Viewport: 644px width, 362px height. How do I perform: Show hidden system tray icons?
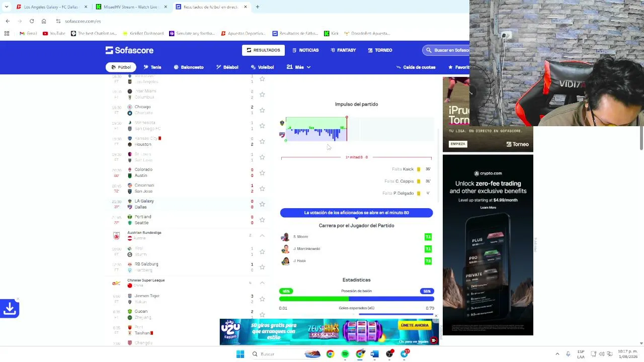point(557,354)
